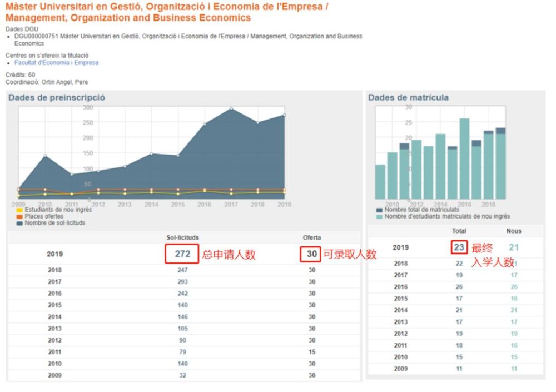The image size is (556, 392).
Task: Click the 2017 peak point on applications chart
Action: (231, 108)
